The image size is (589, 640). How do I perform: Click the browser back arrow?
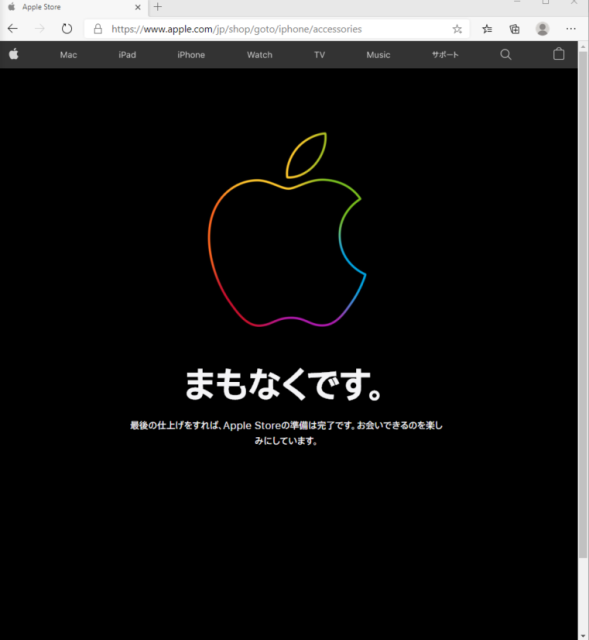pyautogui.click(x=13, y=29)
